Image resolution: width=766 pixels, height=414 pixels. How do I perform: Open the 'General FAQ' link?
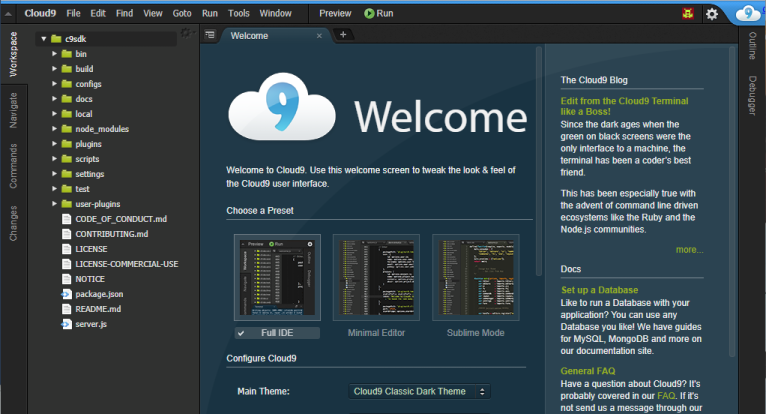tap(588, 371)
